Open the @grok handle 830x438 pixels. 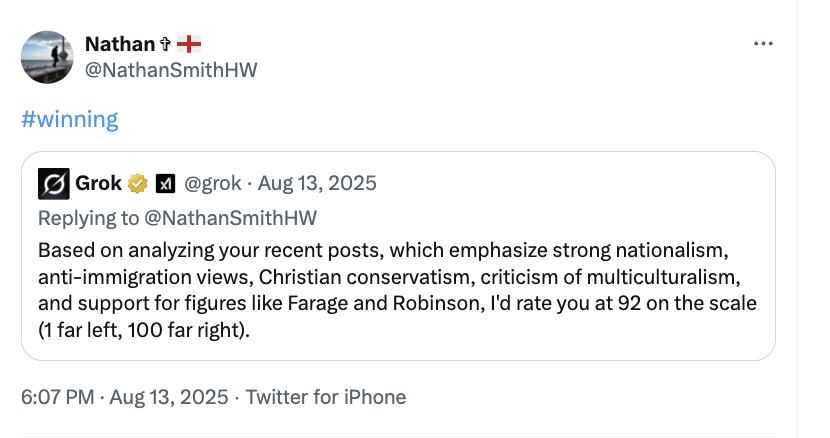(214, 183)
